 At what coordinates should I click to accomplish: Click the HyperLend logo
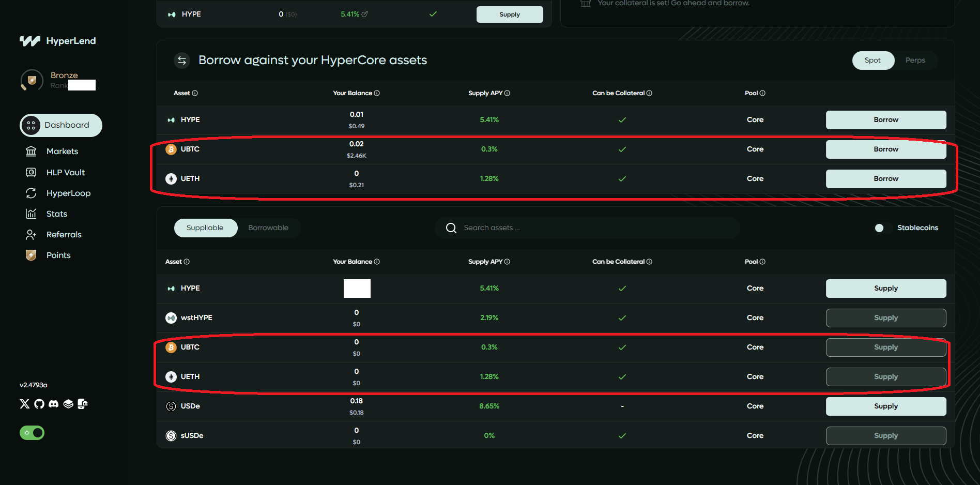click(x=57, y=41)
